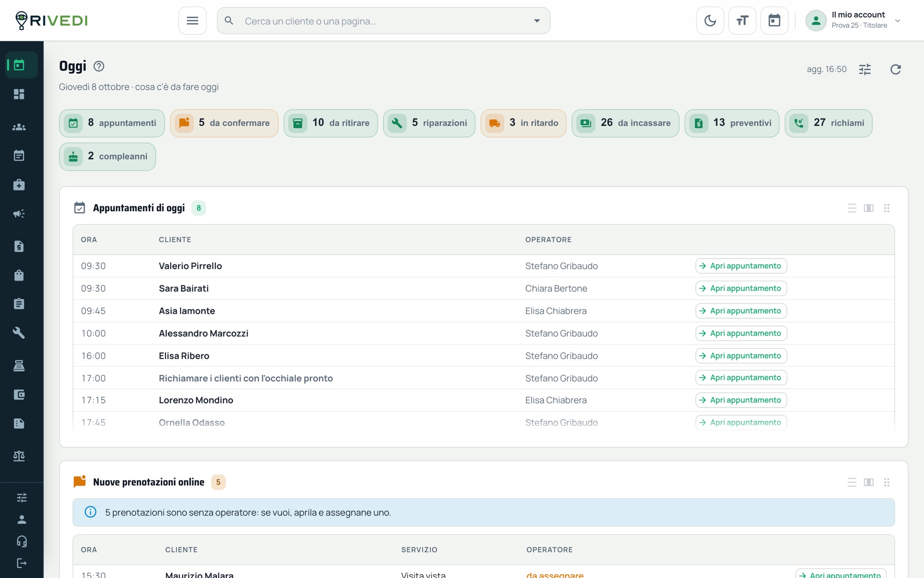
Task: Open the calendar icon in top bar
Action: 774,21
